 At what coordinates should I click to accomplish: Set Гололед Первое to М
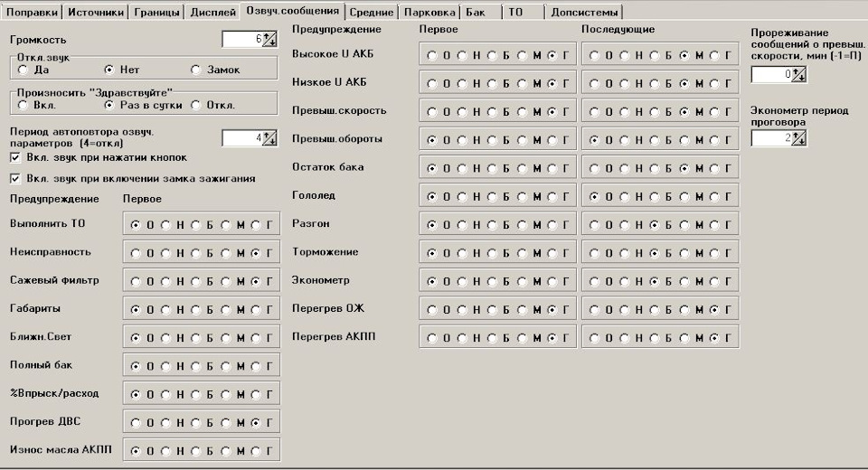(529, 196)
